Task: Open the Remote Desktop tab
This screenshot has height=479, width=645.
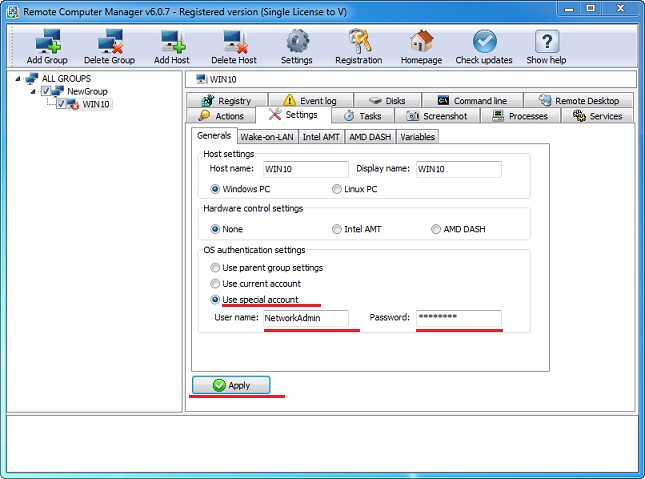Action: (x=579, y=100)
